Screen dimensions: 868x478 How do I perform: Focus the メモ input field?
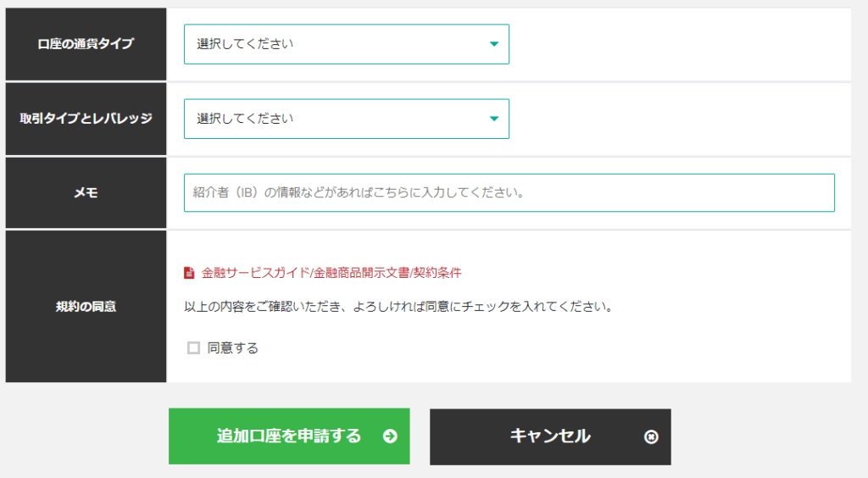pyautogui.click(x=509, y=192)
